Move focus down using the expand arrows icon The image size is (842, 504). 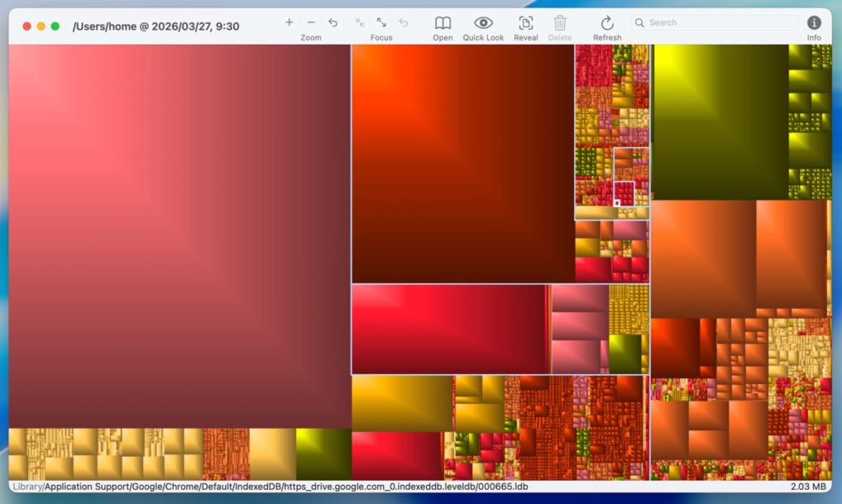(x=382, y=23)
